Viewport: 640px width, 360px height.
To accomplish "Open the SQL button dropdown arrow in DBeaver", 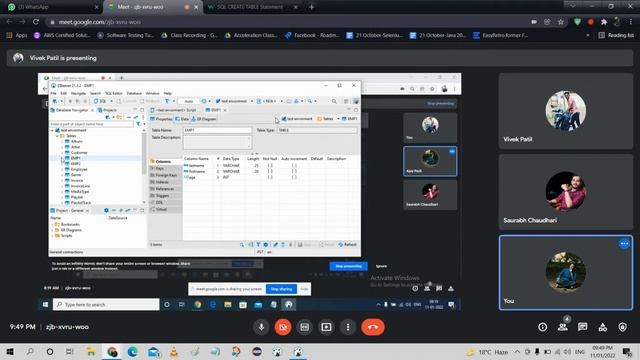I will 111,101.
